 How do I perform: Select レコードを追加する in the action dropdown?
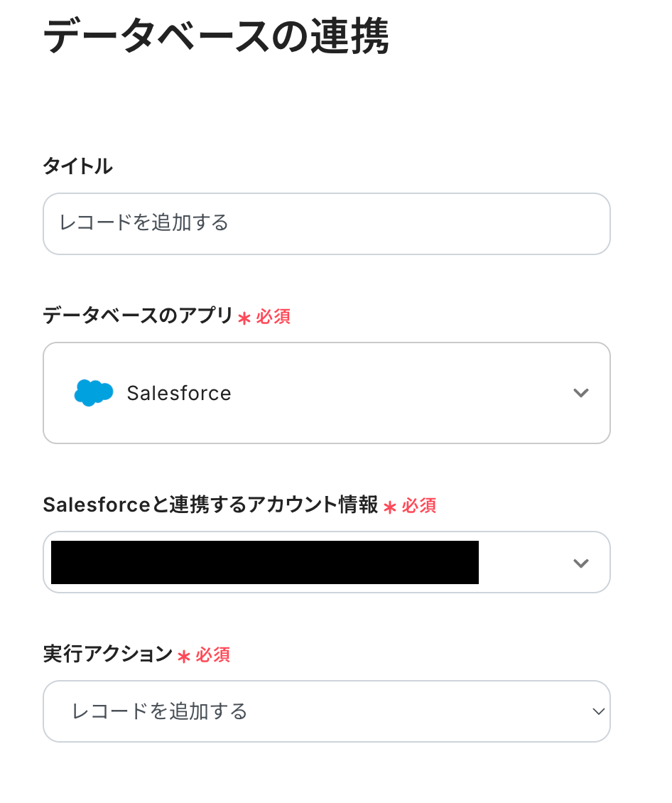[x=160, y=711]
